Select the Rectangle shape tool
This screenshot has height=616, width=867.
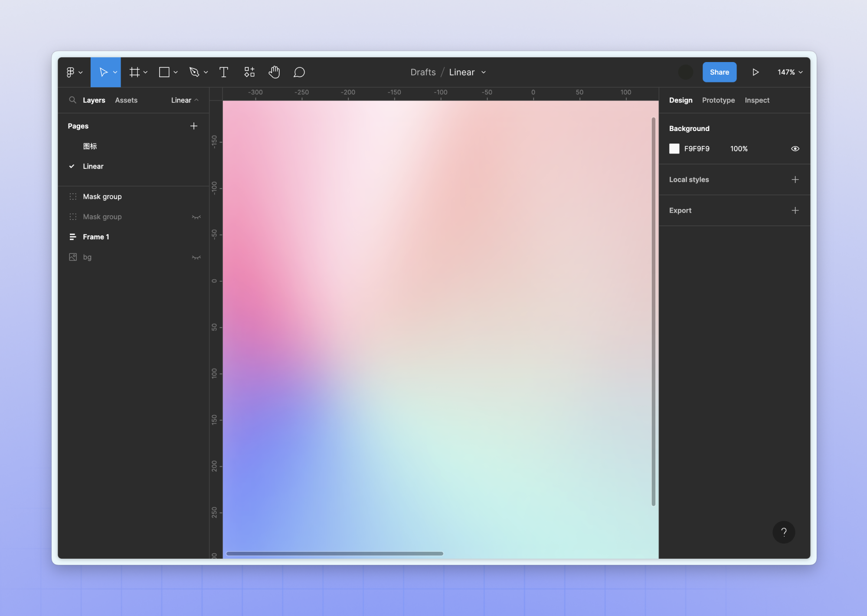coord(164,72)
